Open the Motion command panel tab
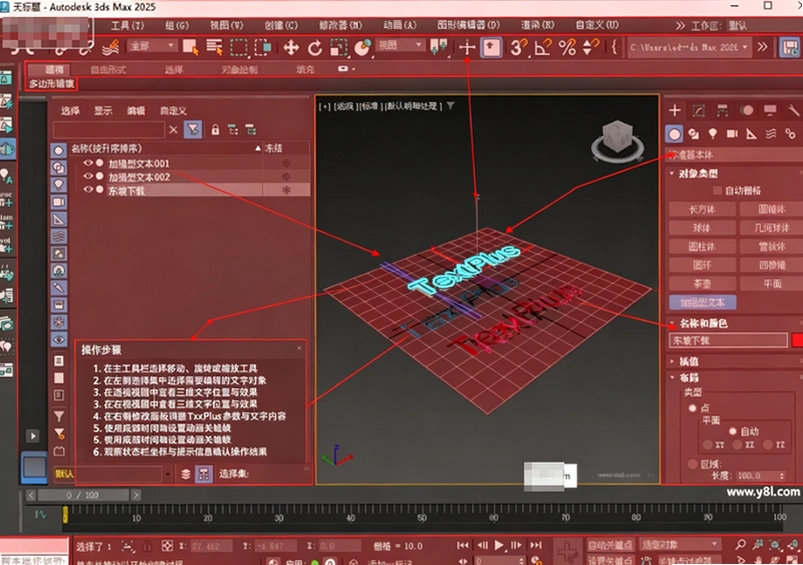Image resolution: width=803 pixels, height=565 pixels. point(747,110)
